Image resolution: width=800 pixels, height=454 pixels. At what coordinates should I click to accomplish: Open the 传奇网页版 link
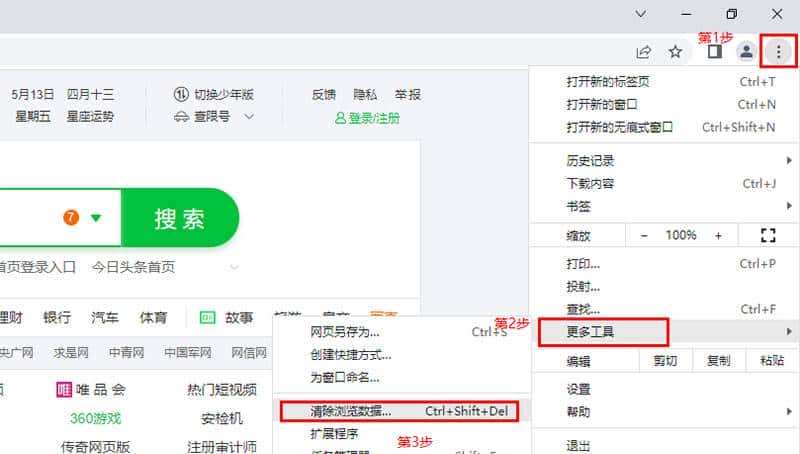click(95, 447)
